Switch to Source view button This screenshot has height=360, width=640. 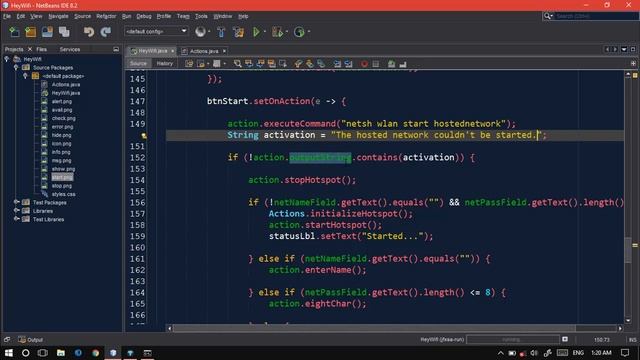point(138,64)
